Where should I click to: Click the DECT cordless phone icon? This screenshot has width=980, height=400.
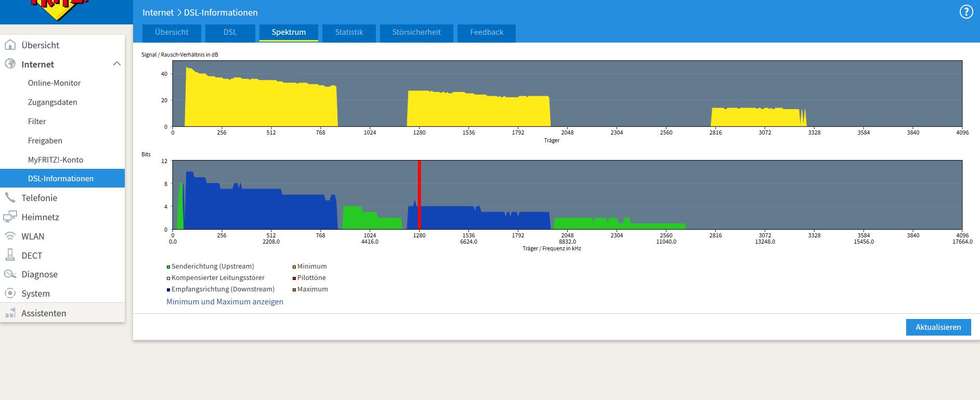(10, 255)
